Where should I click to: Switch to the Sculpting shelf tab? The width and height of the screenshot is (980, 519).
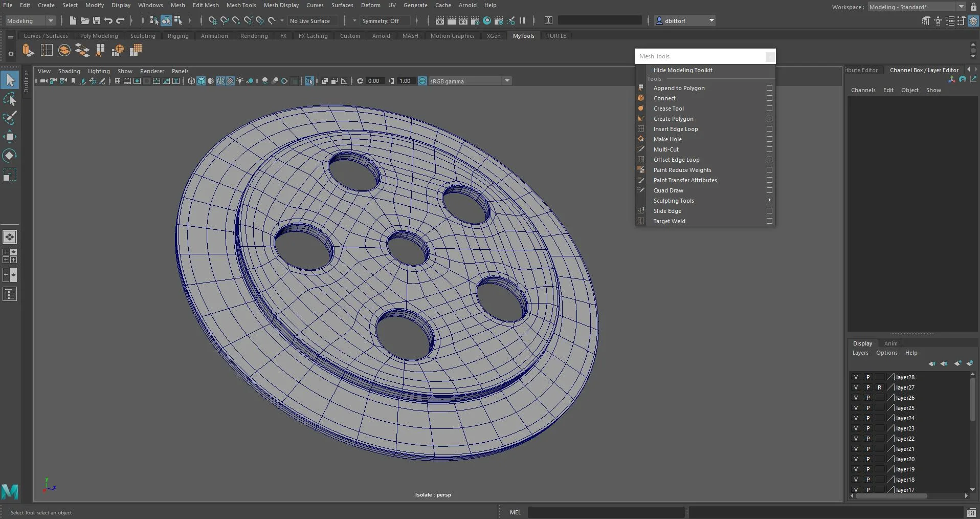pyautogui.click(x=143, y=35)
